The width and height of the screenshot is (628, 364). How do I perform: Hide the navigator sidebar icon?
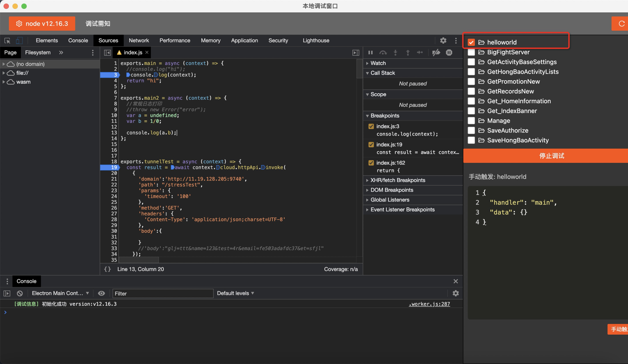[107, 53]
